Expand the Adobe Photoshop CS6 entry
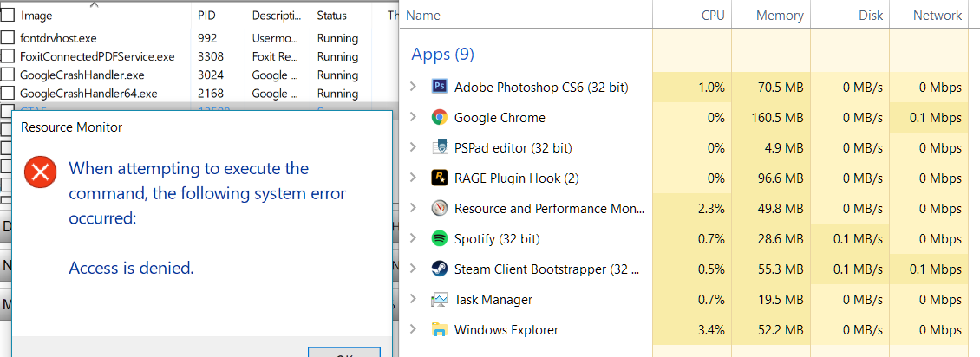This screenshot has width=980, height=357. [414, 87]
